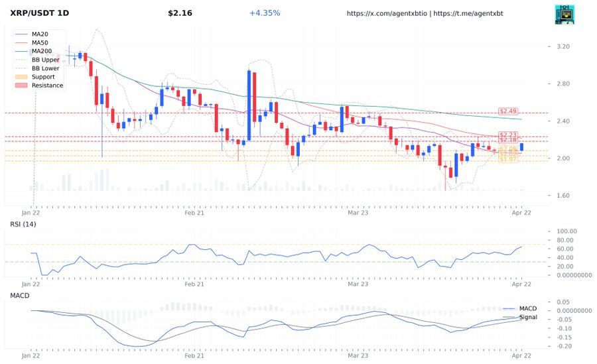This screenshot has height=364, width=597.
Task: Click the orange Support legend swatch
Action: [21, 77]
